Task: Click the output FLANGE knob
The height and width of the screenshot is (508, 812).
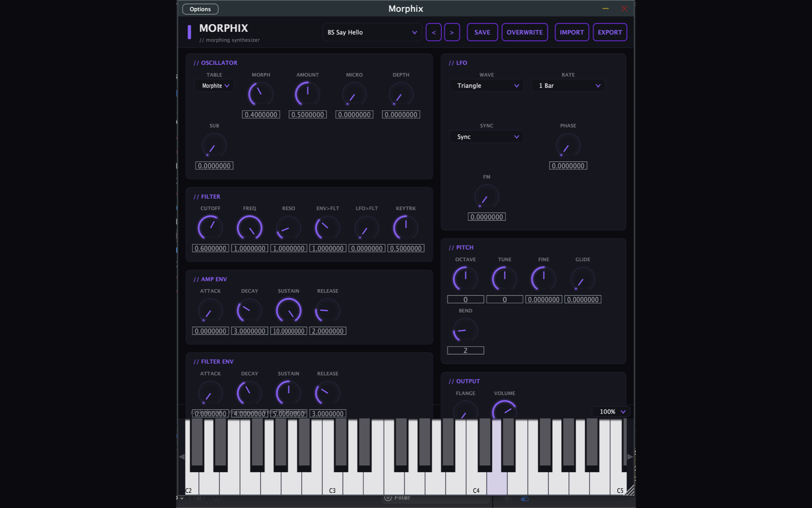Action: click(x=465, y=409)
